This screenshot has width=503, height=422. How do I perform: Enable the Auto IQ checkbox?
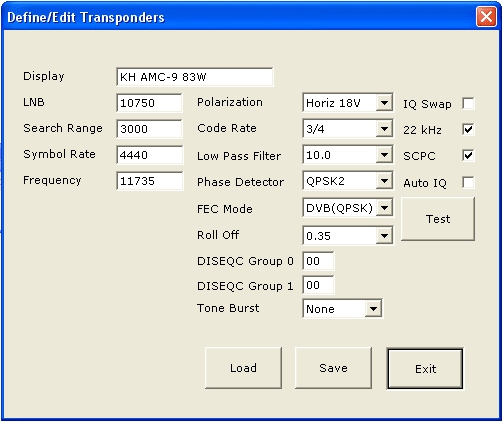pos(468,182)
